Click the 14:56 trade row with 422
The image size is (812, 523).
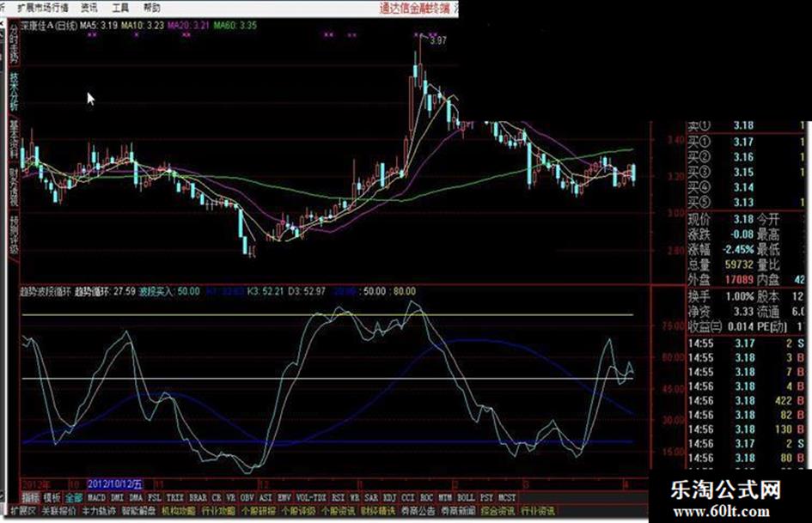746,400
